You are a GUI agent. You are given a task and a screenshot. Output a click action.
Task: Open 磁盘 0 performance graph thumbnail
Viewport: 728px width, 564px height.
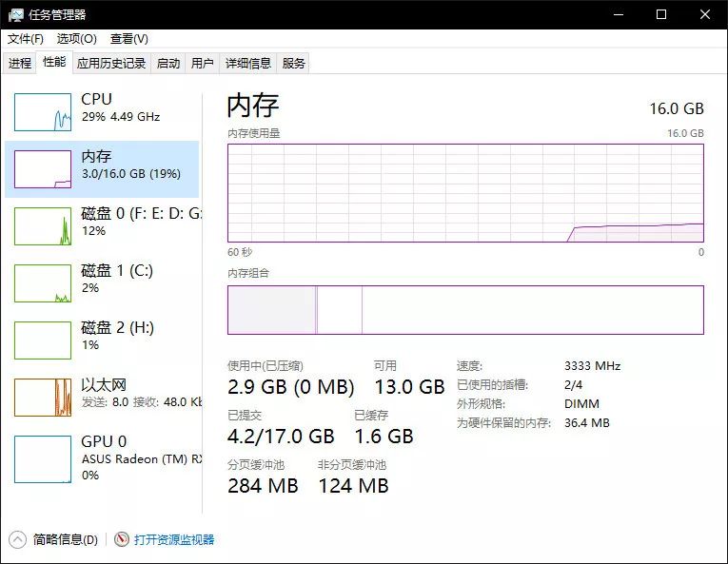(43, 226)
